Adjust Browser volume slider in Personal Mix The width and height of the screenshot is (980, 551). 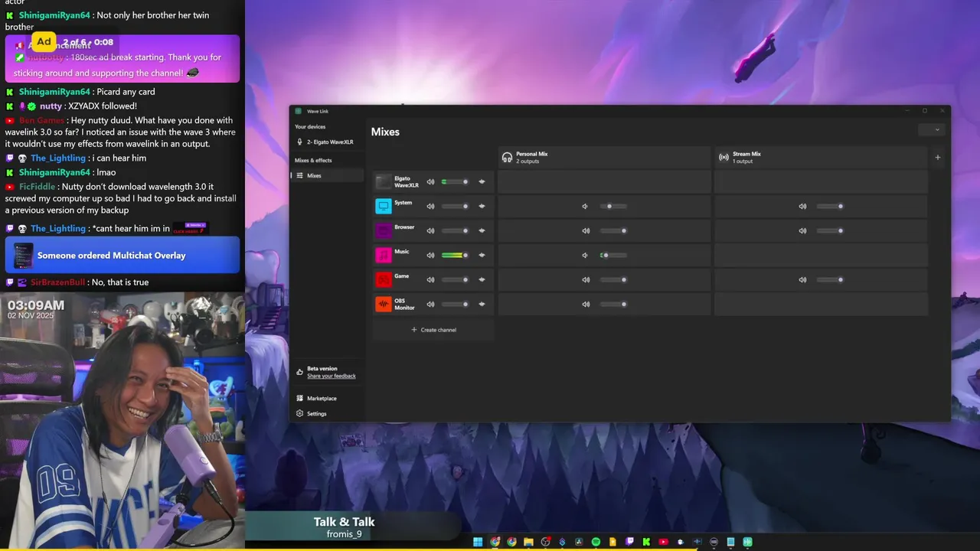pyautogui.click(x=612, y=230)
